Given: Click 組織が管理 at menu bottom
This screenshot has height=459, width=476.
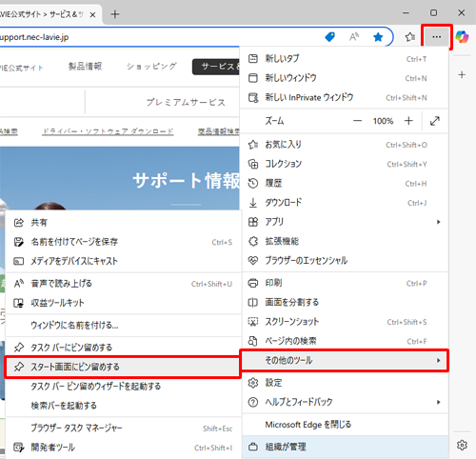Looking at the screenshot, I should [x=345, y=447].
